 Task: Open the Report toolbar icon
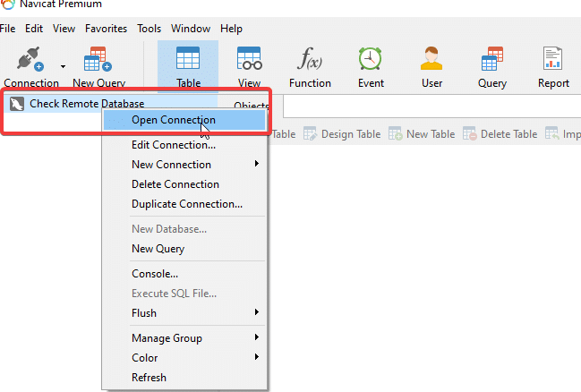553,63
